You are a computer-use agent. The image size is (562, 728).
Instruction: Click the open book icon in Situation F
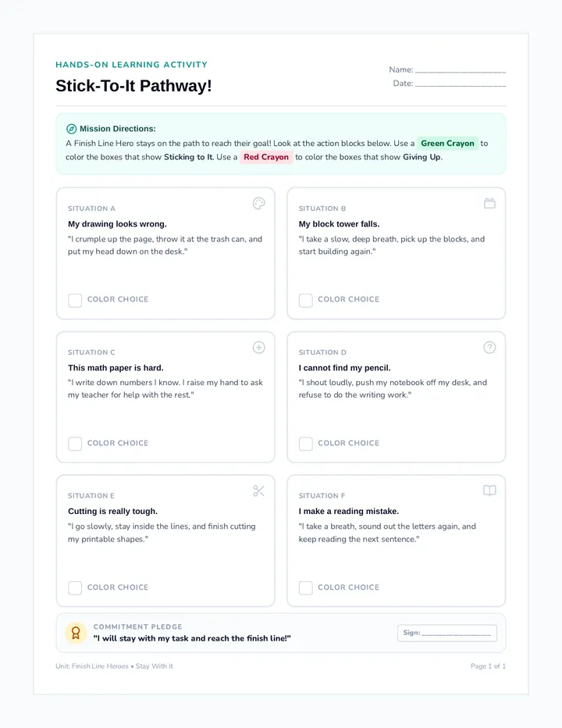(x=489, y=491)
